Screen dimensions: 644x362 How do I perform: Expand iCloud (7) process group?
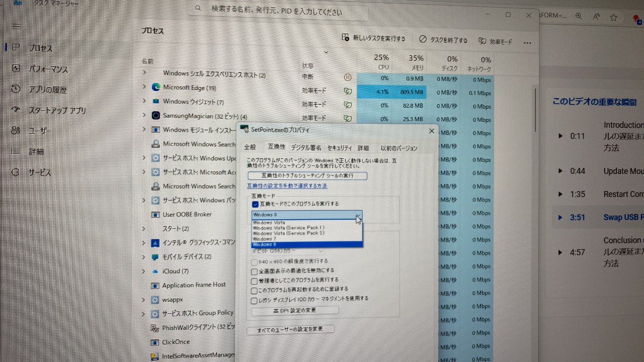(143, 271)
